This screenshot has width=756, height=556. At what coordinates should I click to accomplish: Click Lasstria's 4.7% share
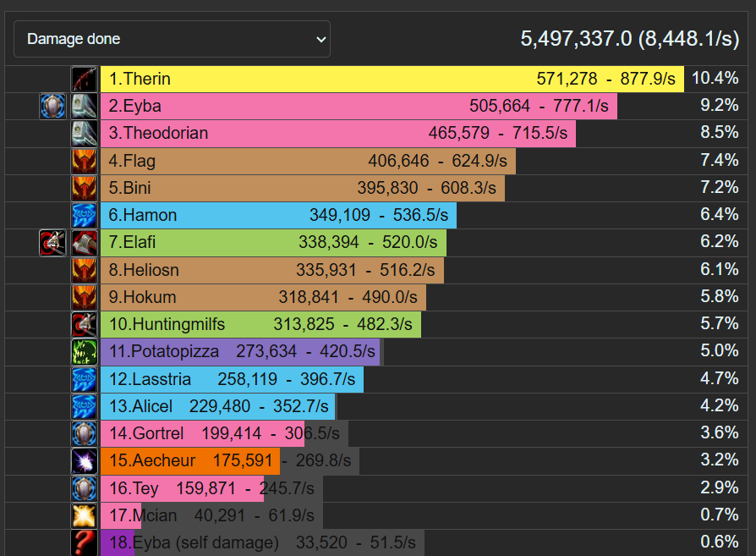coord(720,378)
